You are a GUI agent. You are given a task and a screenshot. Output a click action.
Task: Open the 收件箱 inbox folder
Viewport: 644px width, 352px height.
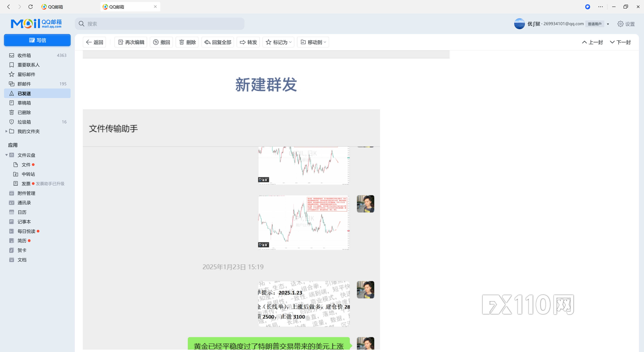point(37,55)
